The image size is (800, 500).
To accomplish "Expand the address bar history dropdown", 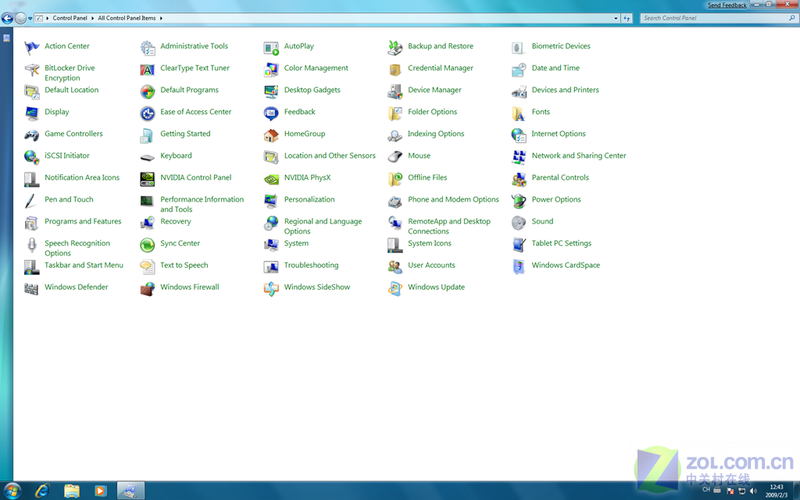I will [x=616, y=18].
